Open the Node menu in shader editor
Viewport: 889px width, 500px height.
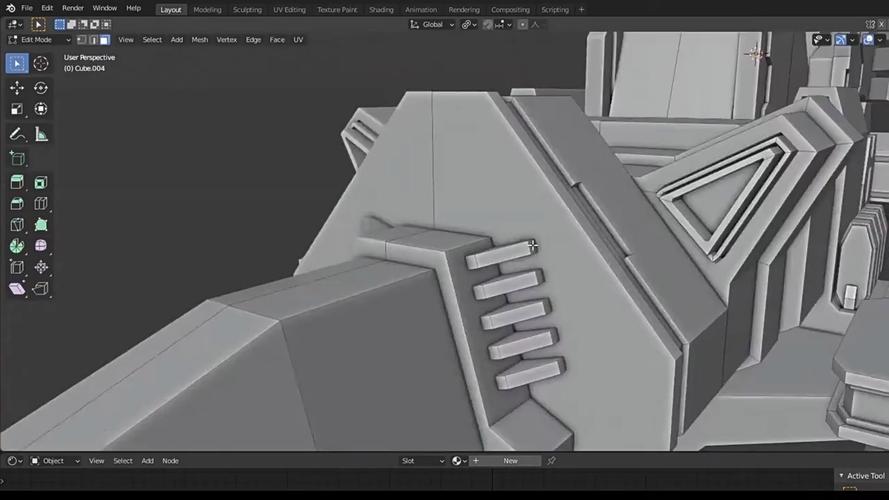pyautogui.click(x=170, y=461)
